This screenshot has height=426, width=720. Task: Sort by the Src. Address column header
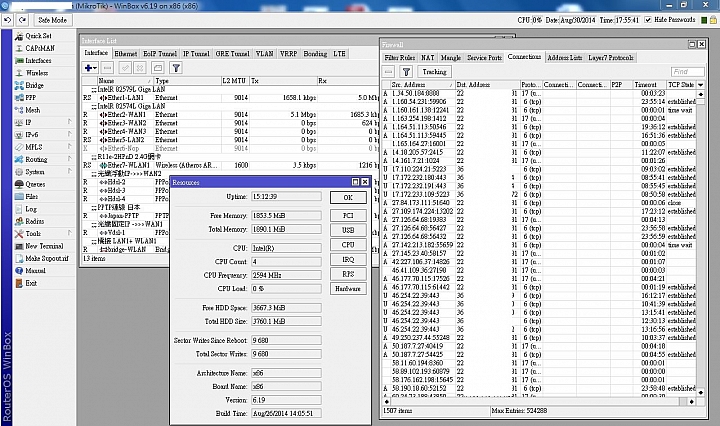pyautogui.click(x=422, y=85)
